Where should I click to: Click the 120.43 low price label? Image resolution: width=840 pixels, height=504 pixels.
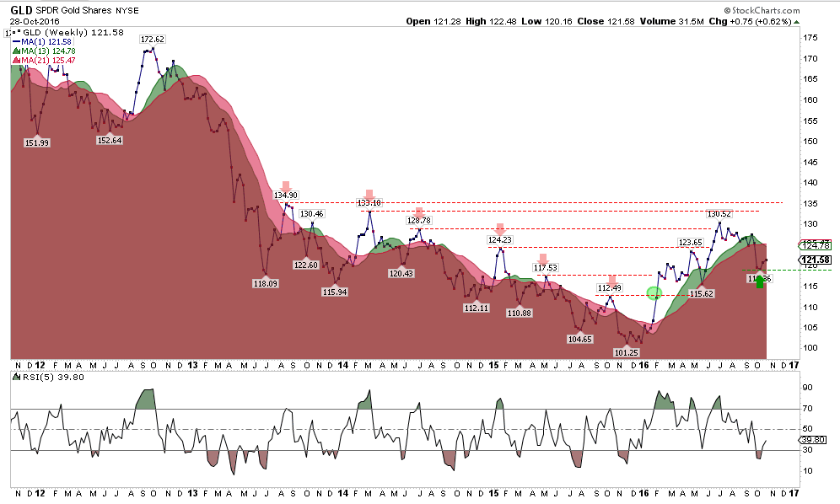pyautogui.click(x=401, y=273)
